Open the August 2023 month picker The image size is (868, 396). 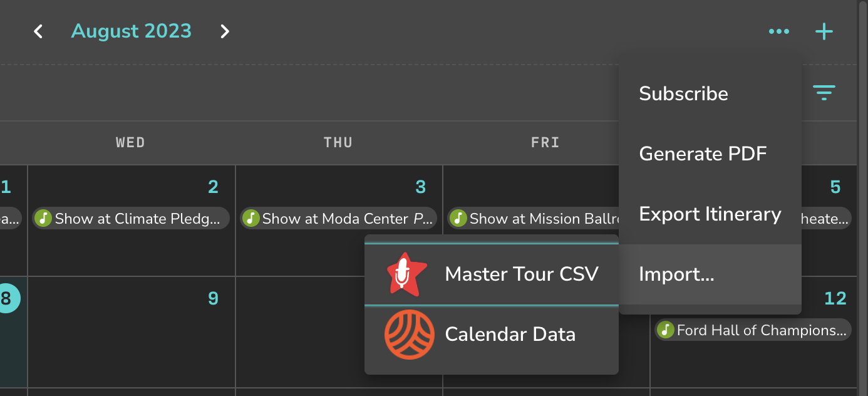pyautogui.click(x=132, y=31)
